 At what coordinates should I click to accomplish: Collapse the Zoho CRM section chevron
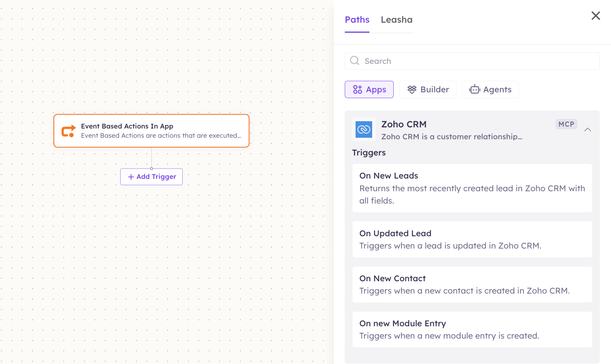coord(587,130)
